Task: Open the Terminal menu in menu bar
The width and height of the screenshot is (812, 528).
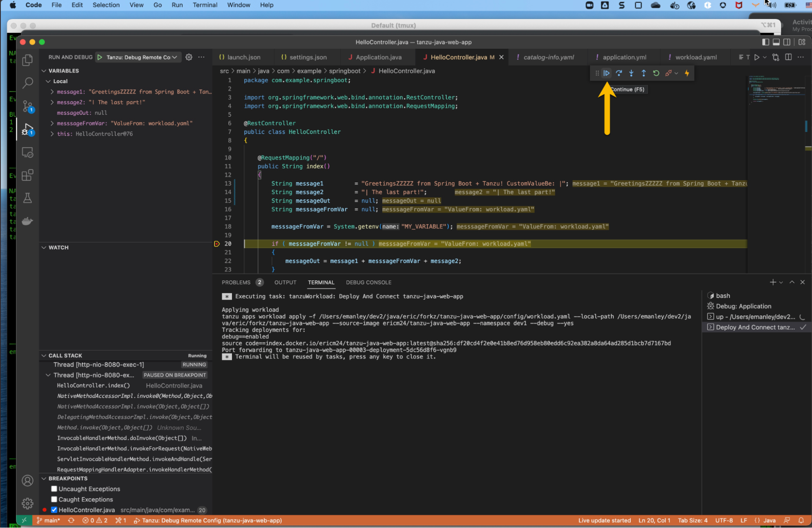Action: coord(205,5)
